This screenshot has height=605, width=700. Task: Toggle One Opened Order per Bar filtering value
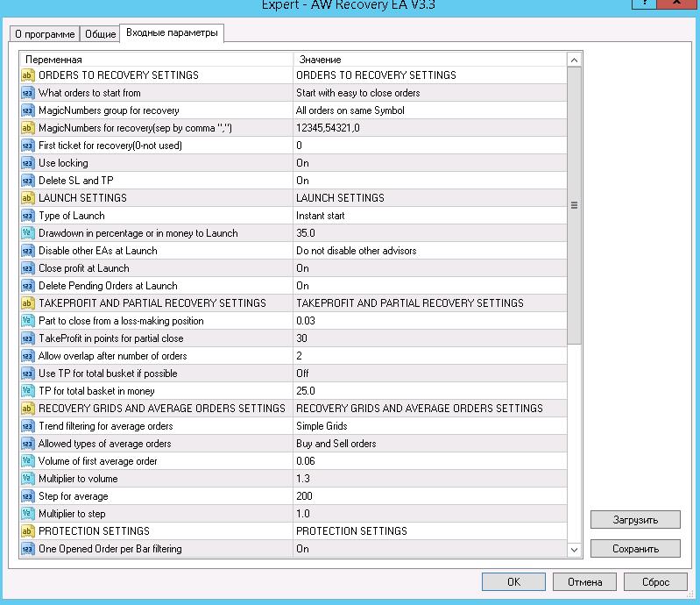tap(430, 549)
